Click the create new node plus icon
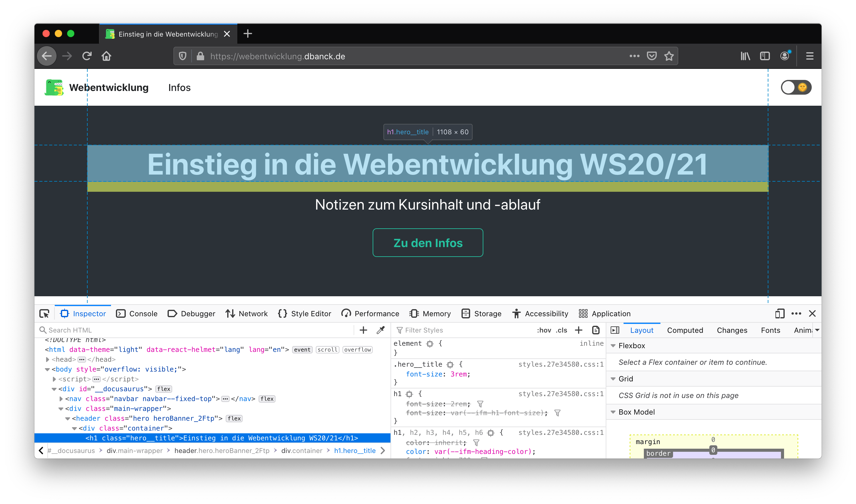Viewport: 856px width, 504px height. 363,330
